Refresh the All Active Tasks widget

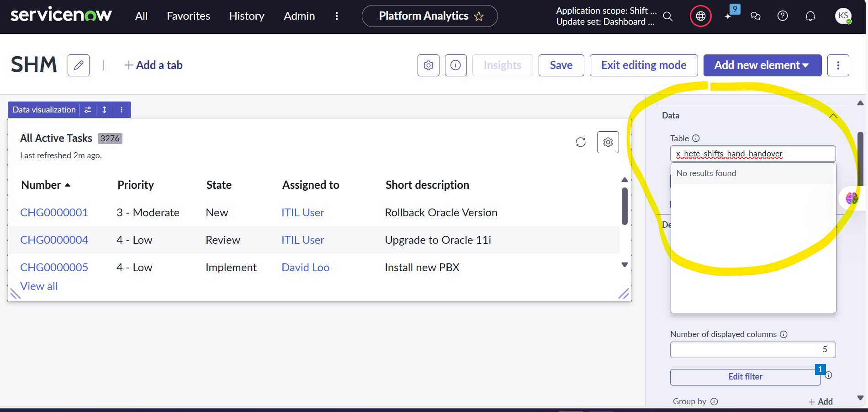580,142
